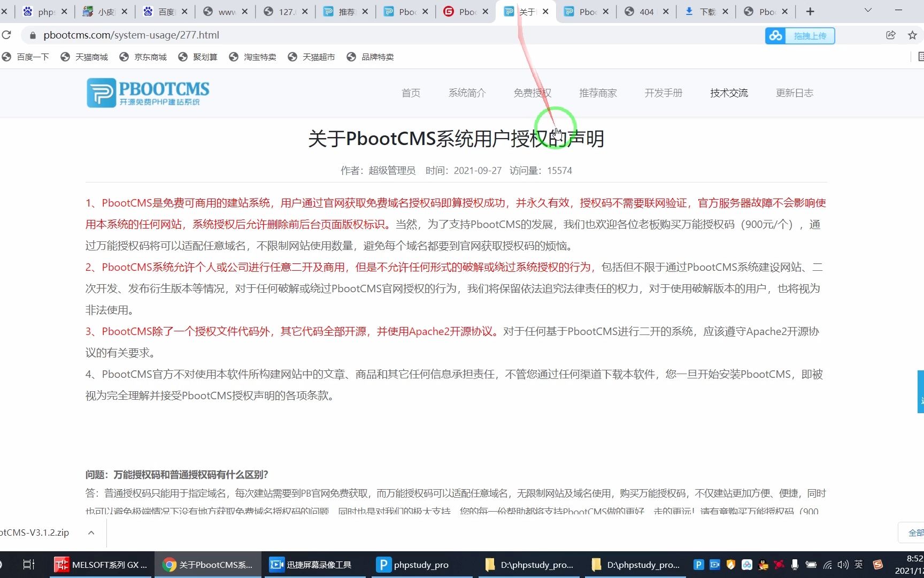Click the article title 关于PbootCMS系统用户授权的声明
The height and width of the screenshot is (578, 924).
456,139
